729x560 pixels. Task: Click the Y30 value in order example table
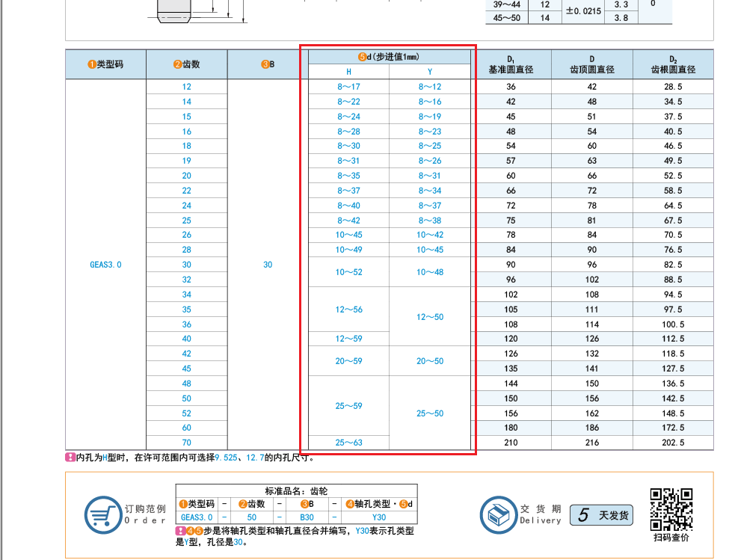click(x=379, y=517)
